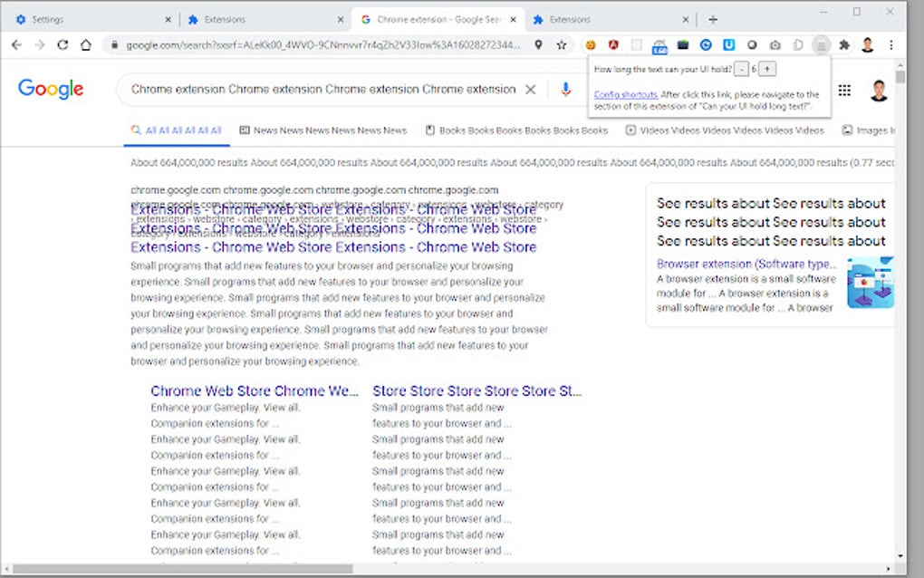
Task: Click the Chrome profile avatar
Action: point(868,43)
